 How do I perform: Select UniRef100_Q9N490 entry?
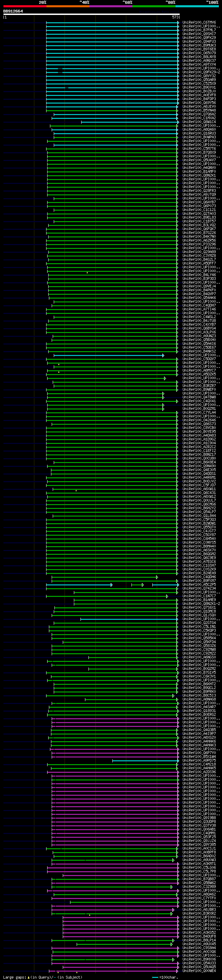199,466
